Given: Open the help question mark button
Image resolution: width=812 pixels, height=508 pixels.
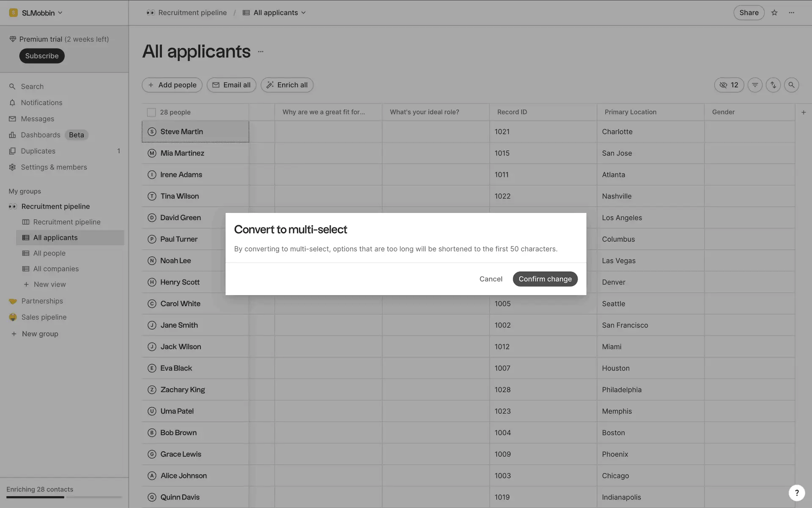Looking at the screenshot, I should tap(797, 493).
